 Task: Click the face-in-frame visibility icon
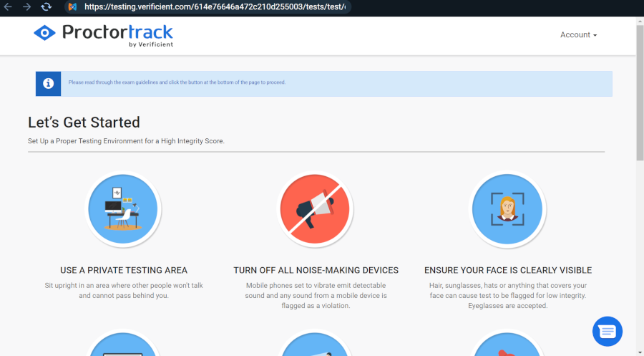pyautogui.click(x=507, y=209)
